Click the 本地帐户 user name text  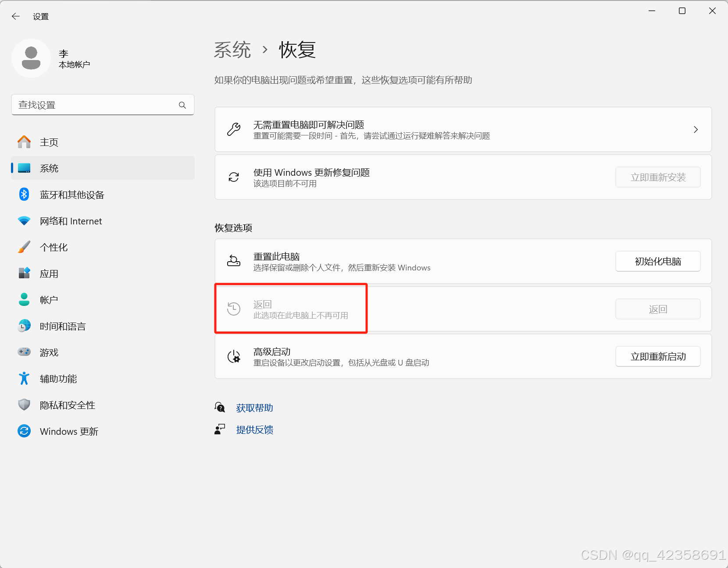pyautogui.click(x=74, y=64)
